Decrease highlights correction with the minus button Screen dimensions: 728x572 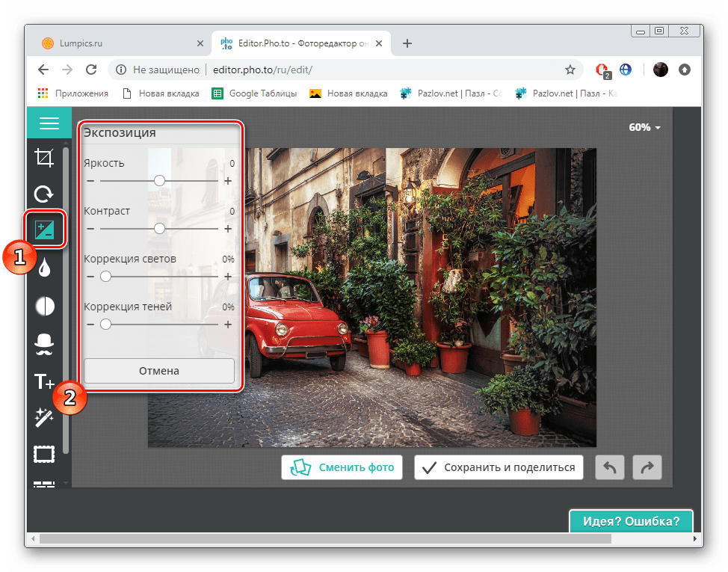point(90,277)
